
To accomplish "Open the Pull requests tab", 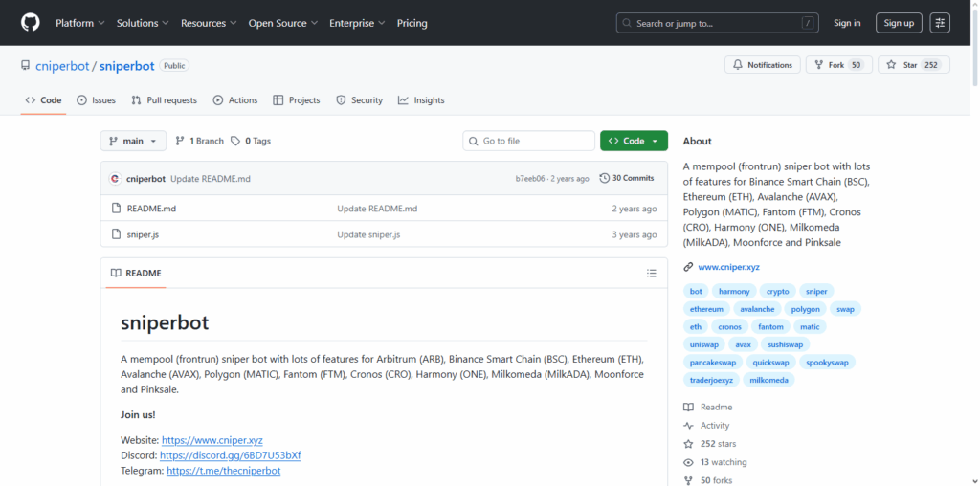I will [164, 100].
